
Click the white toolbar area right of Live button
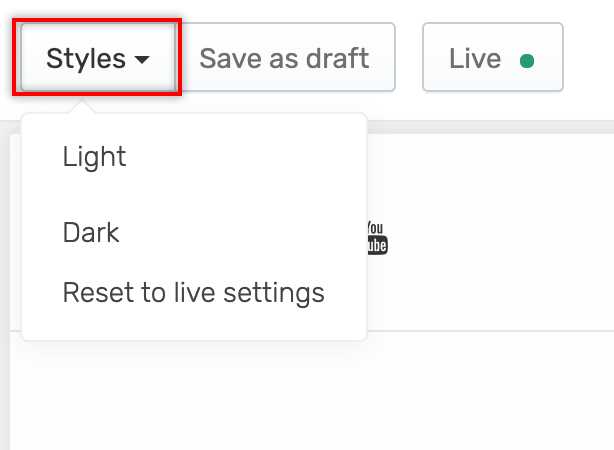[x=589, y=57]
